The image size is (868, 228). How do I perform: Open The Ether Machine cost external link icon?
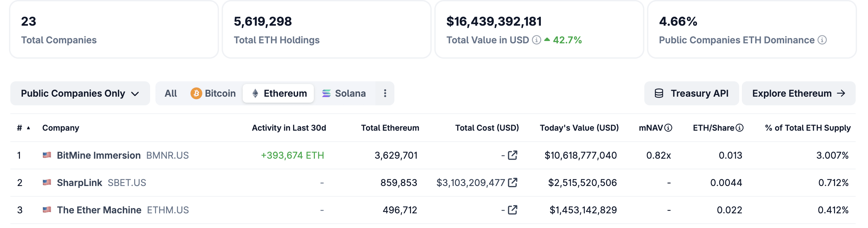click(513, 210)
